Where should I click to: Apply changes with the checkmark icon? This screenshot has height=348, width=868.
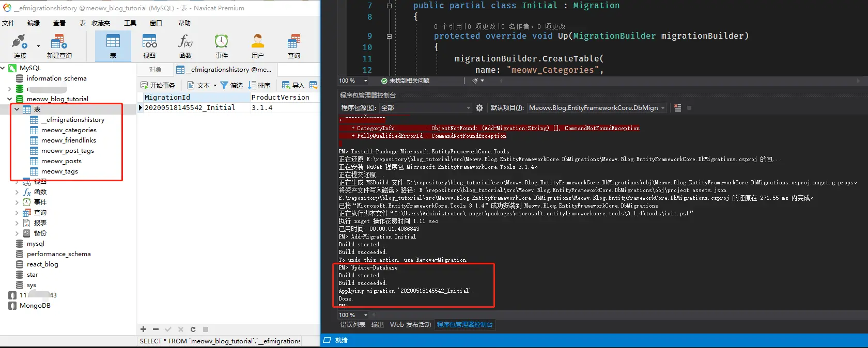point(168,329)
